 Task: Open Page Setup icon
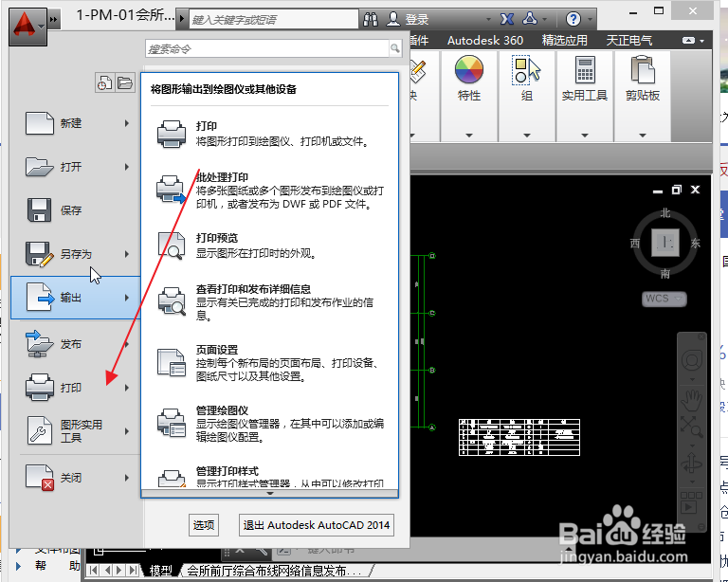(172, 362)
